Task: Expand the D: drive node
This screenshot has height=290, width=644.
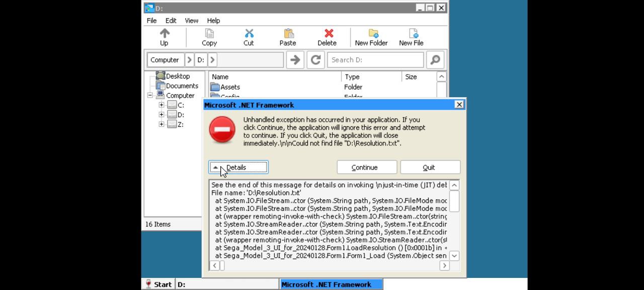Action: 162,114
